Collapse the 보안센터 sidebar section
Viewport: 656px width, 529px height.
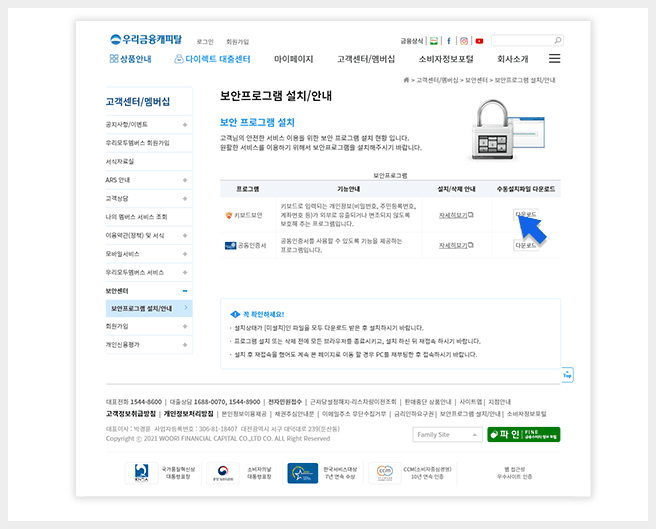185,290
